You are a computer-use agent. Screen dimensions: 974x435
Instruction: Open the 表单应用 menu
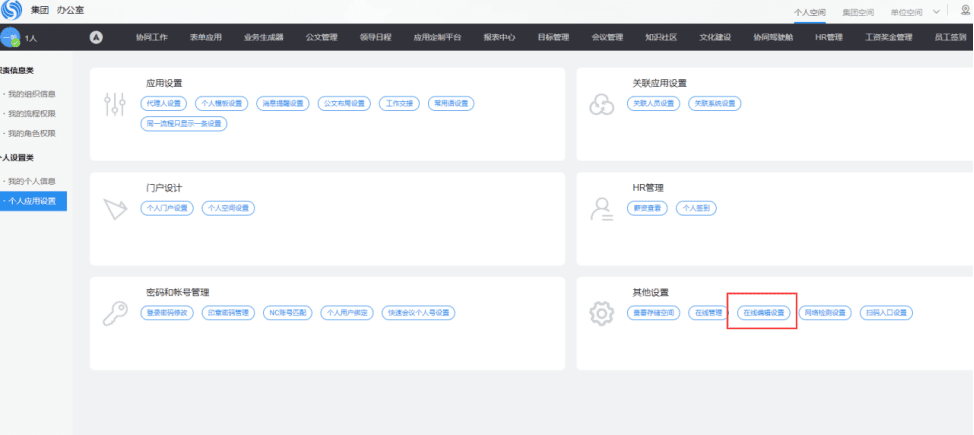click(x=206, y=37)
